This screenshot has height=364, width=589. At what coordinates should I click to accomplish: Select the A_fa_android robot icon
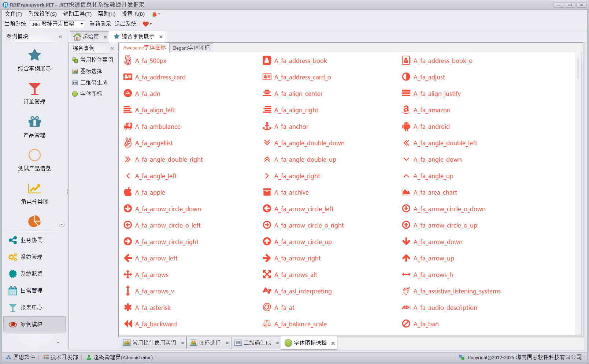[406, 127]
